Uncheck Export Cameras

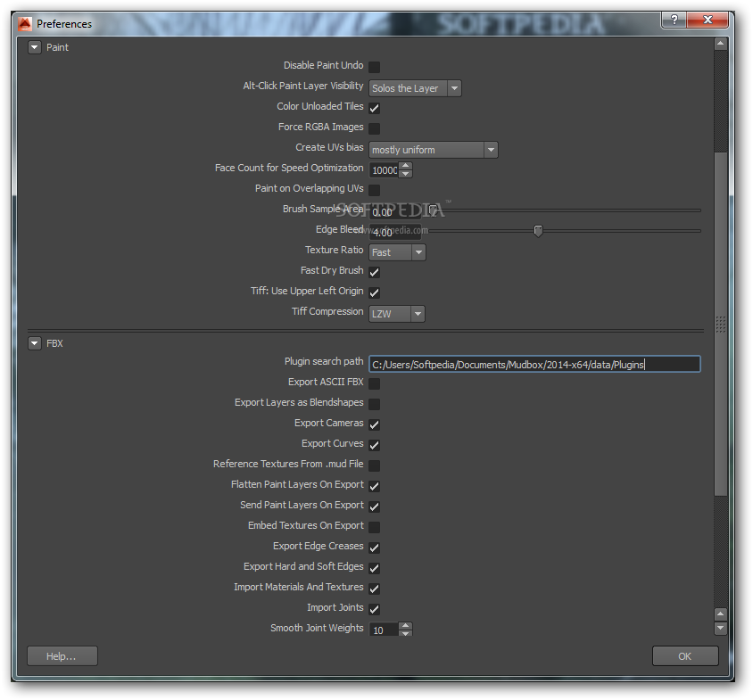point(374,424)
